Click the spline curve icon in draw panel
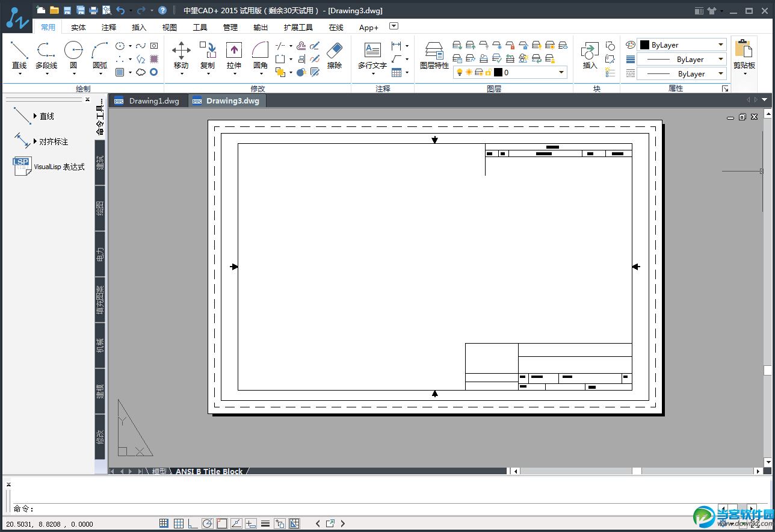The image size is (775, 532). point(140,46)
